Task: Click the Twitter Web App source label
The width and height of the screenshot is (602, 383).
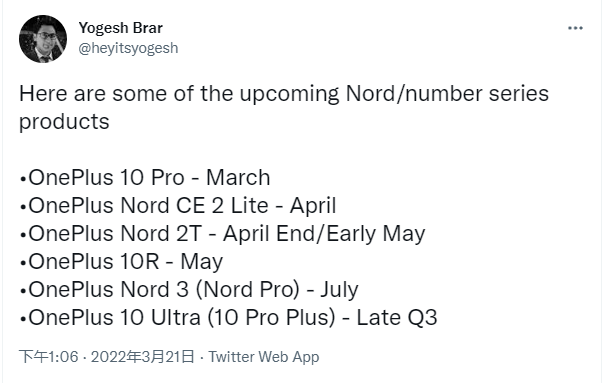Action: pyautogui.click(x=264, y=357)
